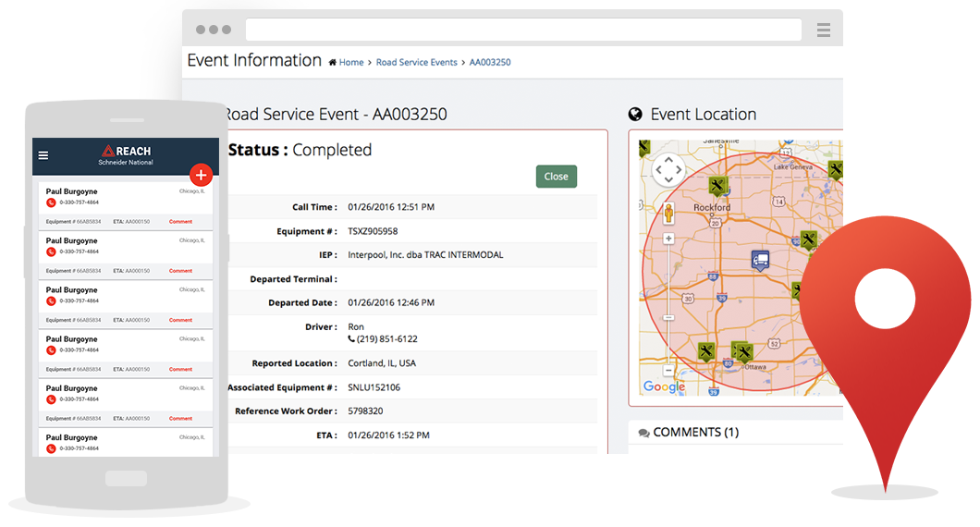This screenshot has height=527, width=980.
Task: Tap call icon in first Paul Burgoyne card
Action: click(51, 202)
